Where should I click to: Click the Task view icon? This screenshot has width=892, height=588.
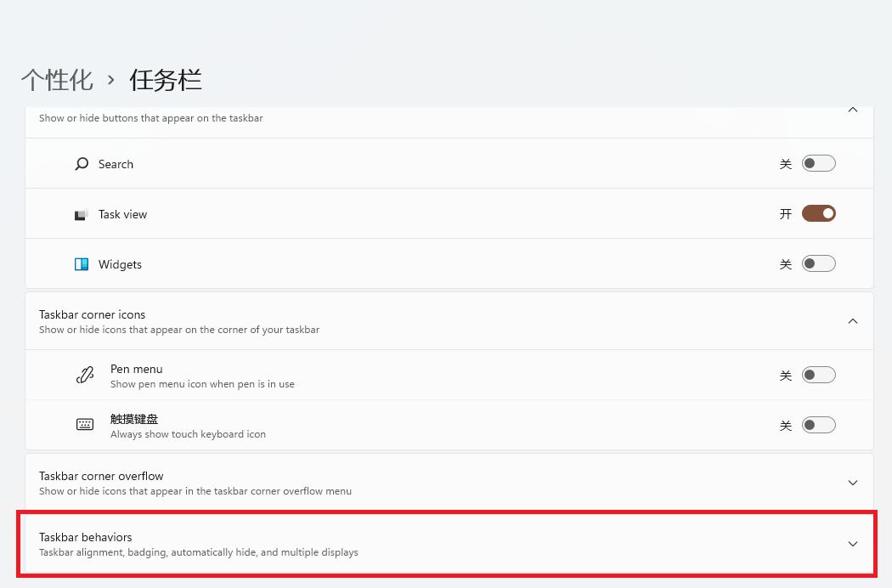82,213
